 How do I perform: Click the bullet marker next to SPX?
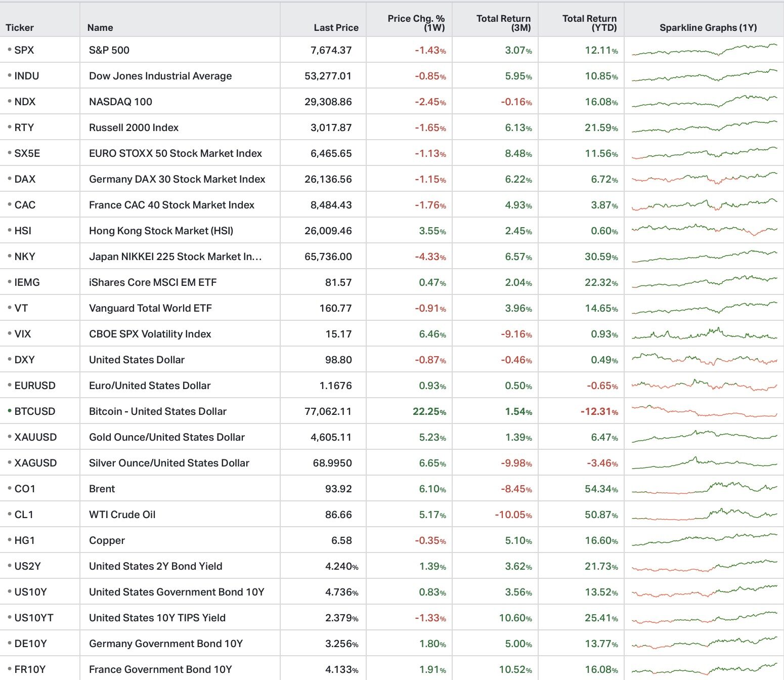10,49
